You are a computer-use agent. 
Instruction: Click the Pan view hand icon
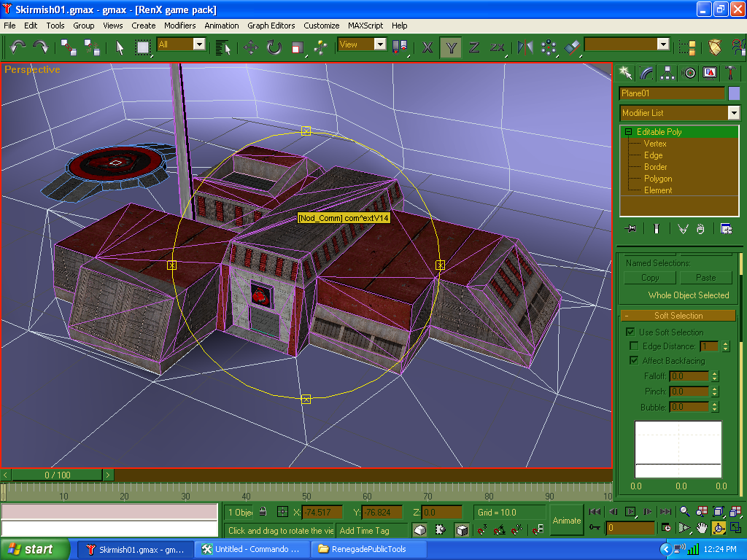click(701, 528)
